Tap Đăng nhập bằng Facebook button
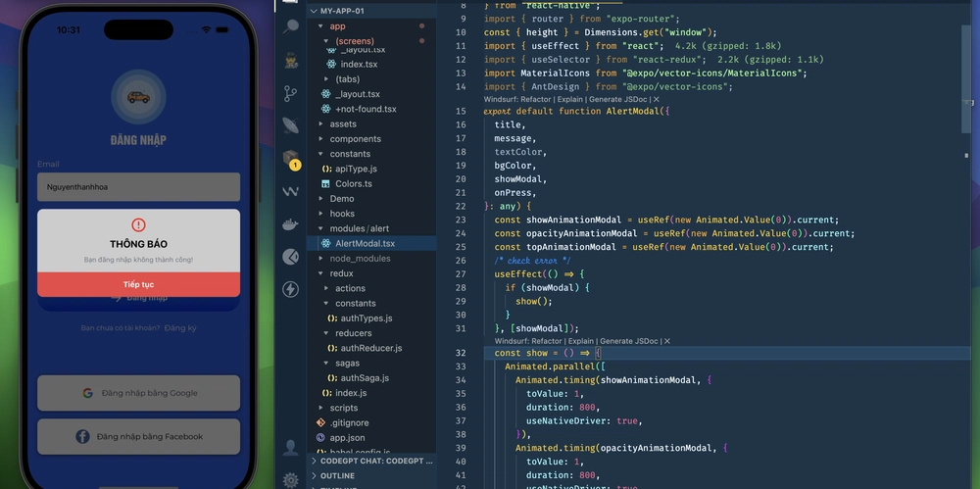 pos(139,436)
